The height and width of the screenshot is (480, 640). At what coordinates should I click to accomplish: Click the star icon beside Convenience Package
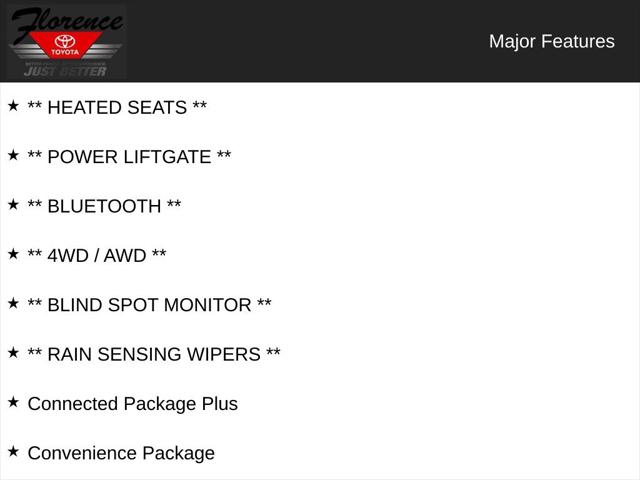click(x=13, y=452)
